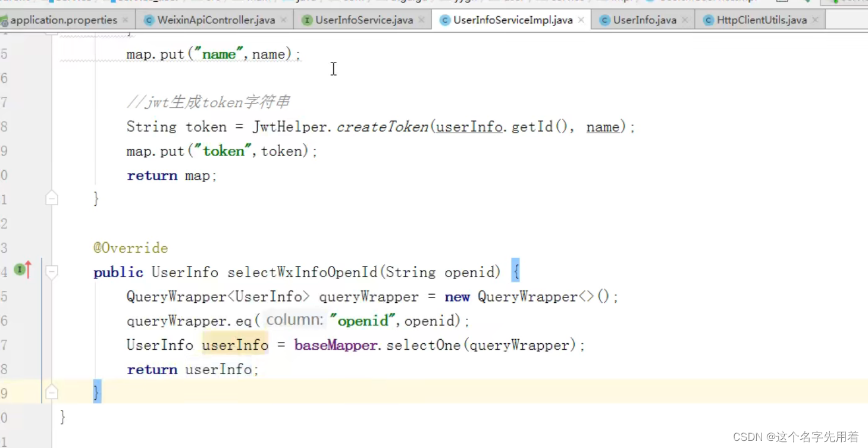Close the UserInfoService.java tab

point(421,20)
